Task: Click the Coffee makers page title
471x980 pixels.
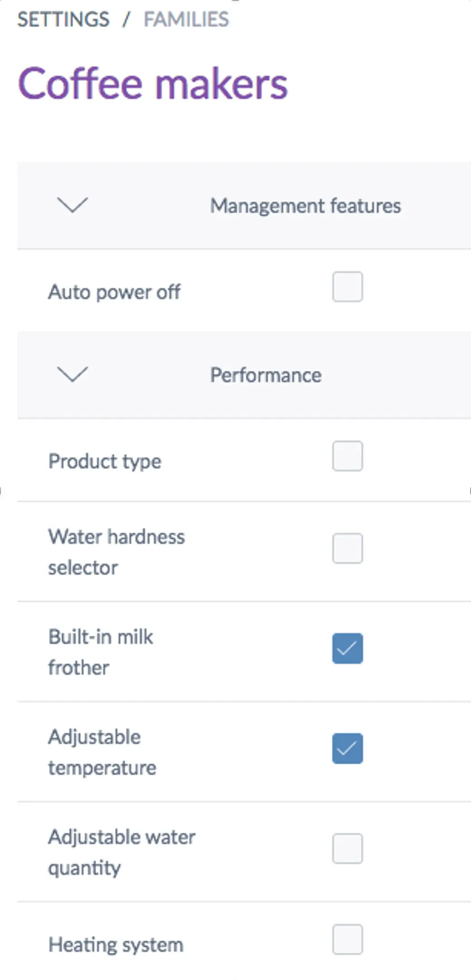Action: coord(152,84)
